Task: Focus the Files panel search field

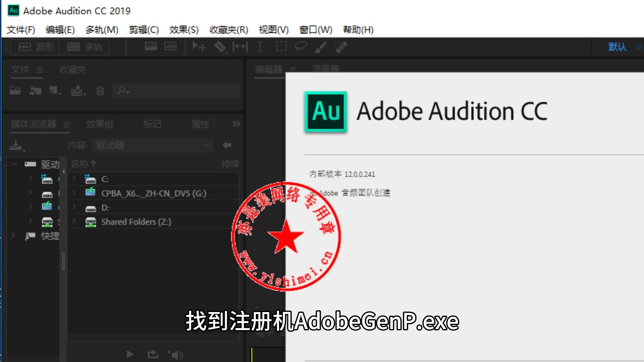Action: point(176,90)
